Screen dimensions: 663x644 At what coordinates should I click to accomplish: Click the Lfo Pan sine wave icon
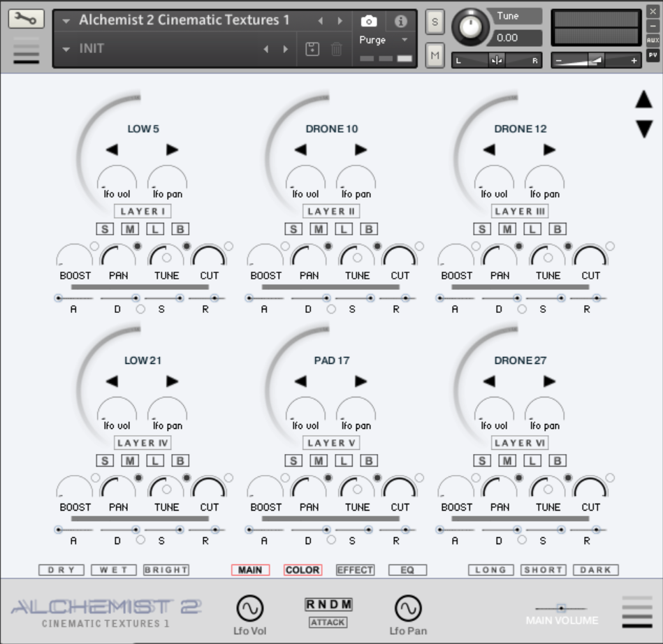407,608
